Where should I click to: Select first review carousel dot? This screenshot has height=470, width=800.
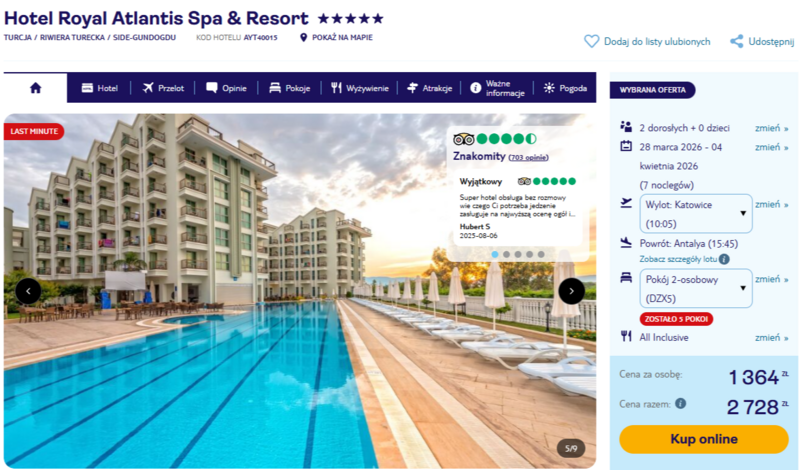click(x=494, y=254)
